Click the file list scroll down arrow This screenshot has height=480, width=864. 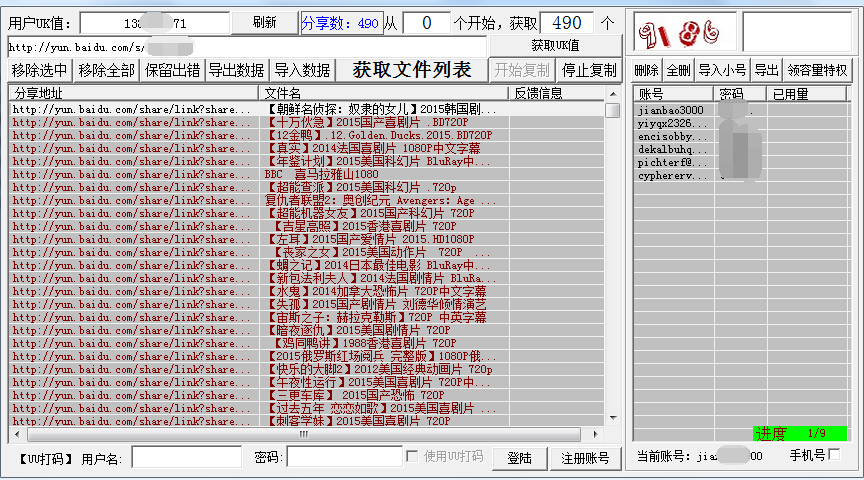coord(613,418)
